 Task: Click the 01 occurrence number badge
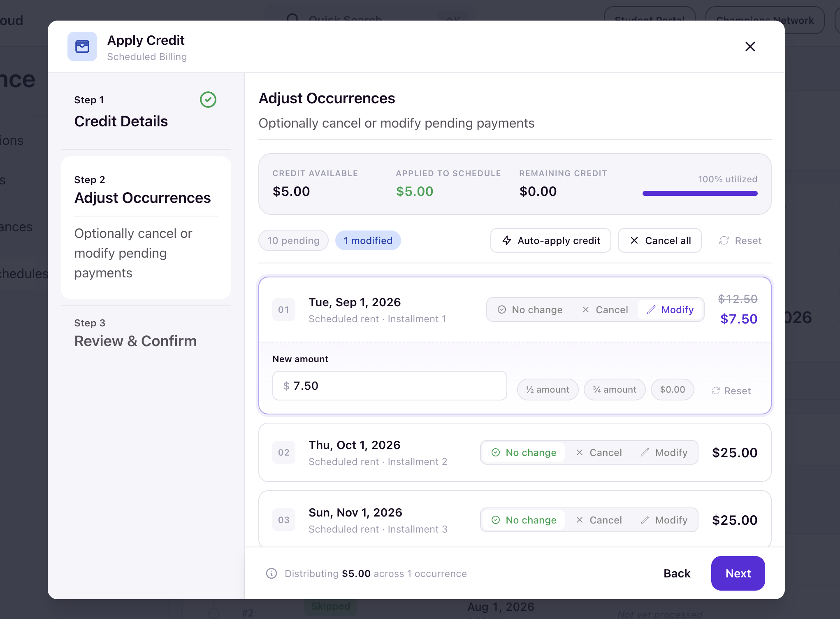pyautogui.click(x=284, y=309)
